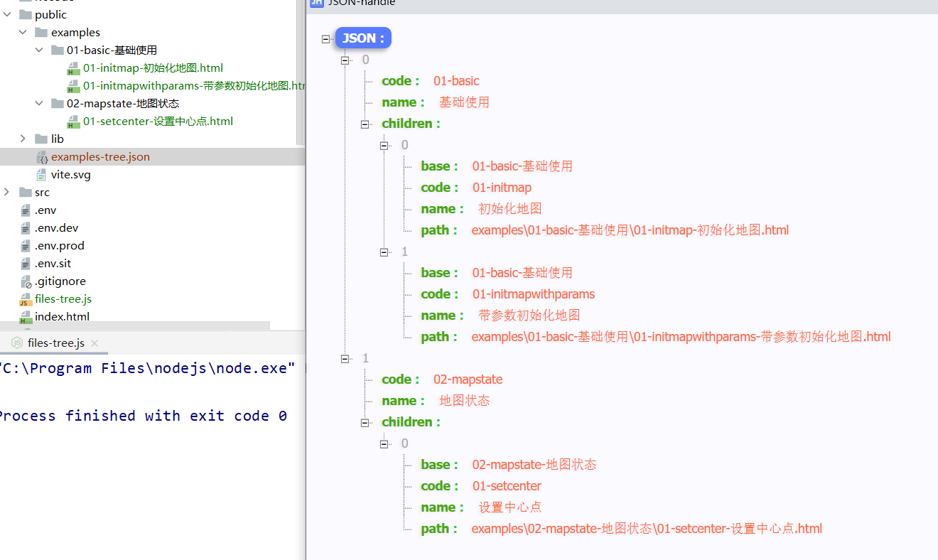Viewport: 938px width, 560px height.
Task: Click the code value 01-setcenter
Action: (x=507, y=486)
